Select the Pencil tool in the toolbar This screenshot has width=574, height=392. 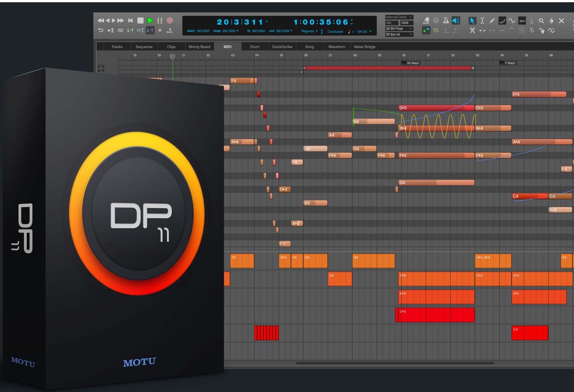[492, 21]
